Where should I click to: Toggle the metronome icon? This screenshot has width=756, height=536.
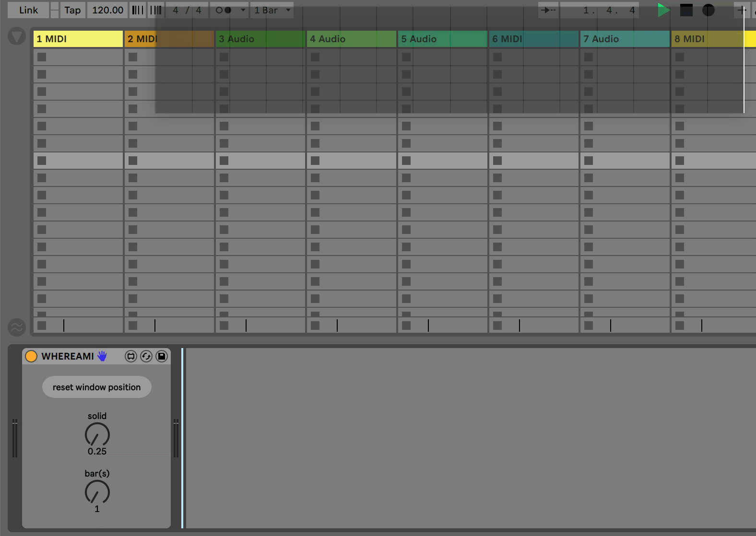(224, 10)
